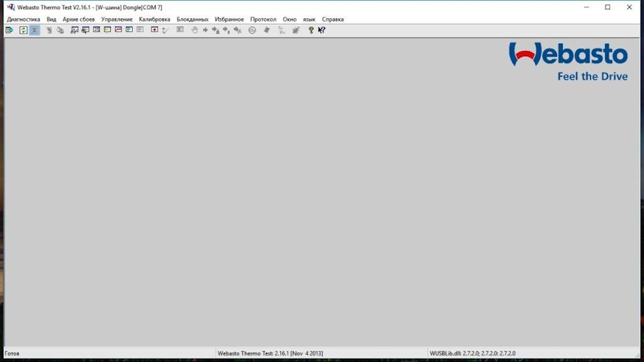
Task: Click the red cross window toolbar icon
Action: point(154,30)
